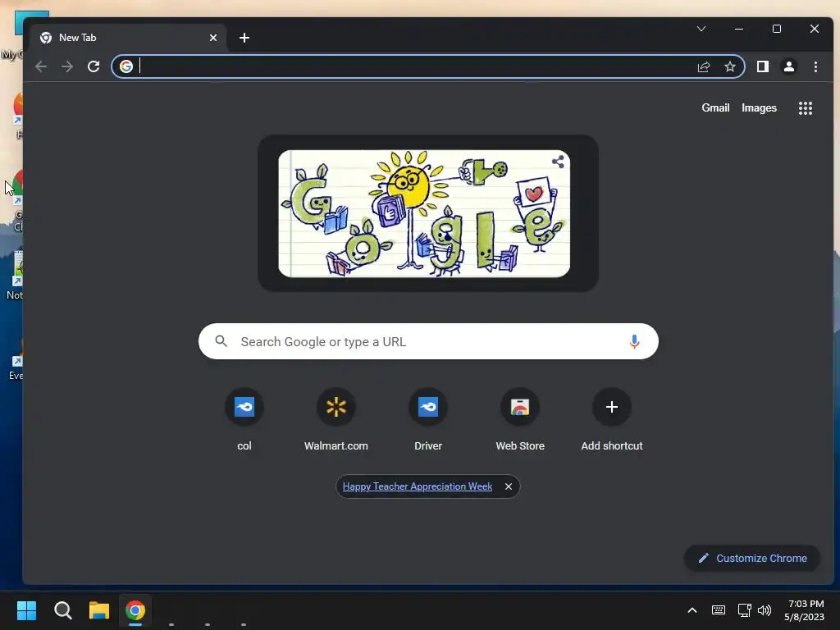Open the tab search chevron
Screen dimensions: 840x630
(x=701, y=29)
